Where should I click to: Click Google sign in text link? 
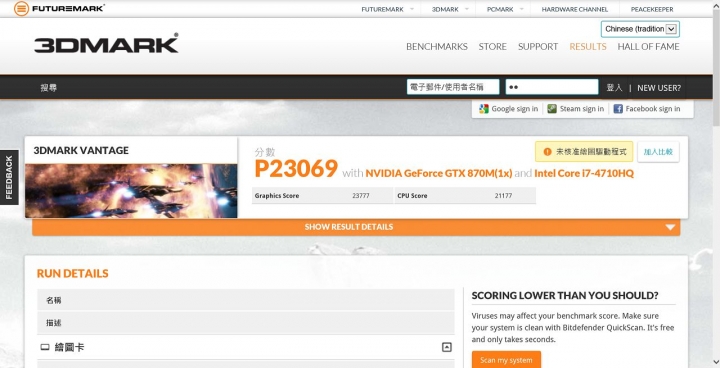coord(514,109)
